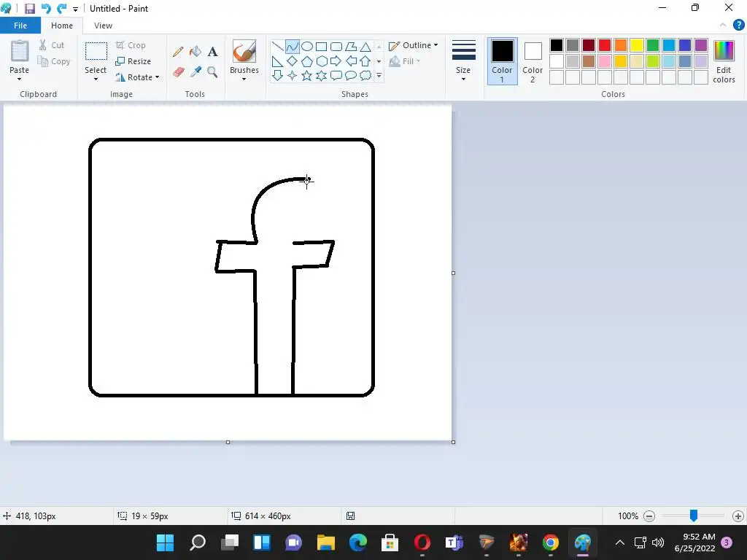Open File Explorer from the taskbar
The width and height of the screenshot is (747, 560).
pos(326,542)
